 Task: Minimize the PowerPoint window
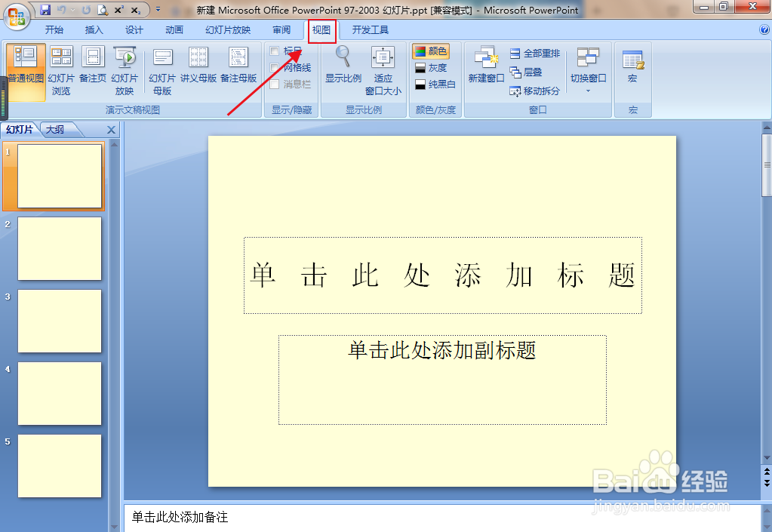(x=705, y=6)
